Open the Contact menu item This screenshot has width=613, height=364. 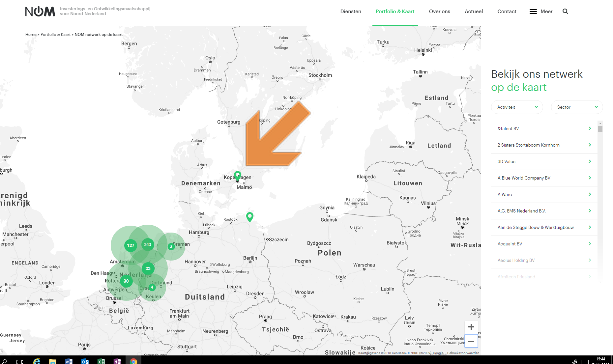point(507,12)
